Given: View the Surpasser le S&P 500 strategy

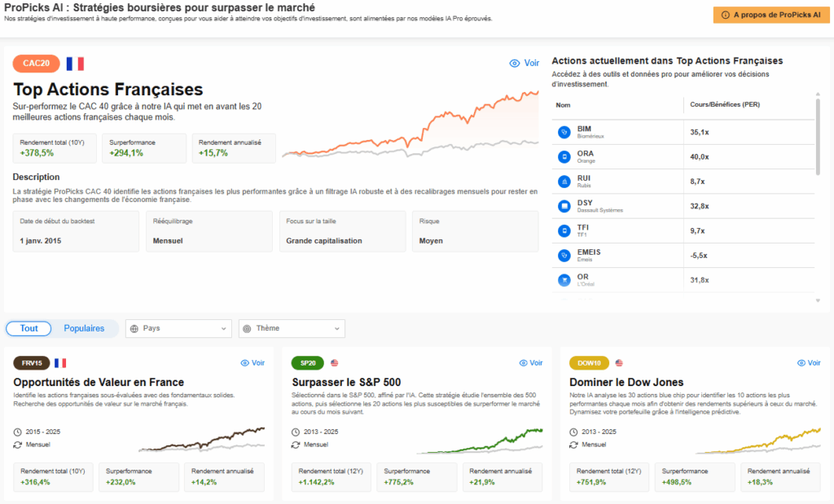Looking at the screenshot, I should coord(531,363).
